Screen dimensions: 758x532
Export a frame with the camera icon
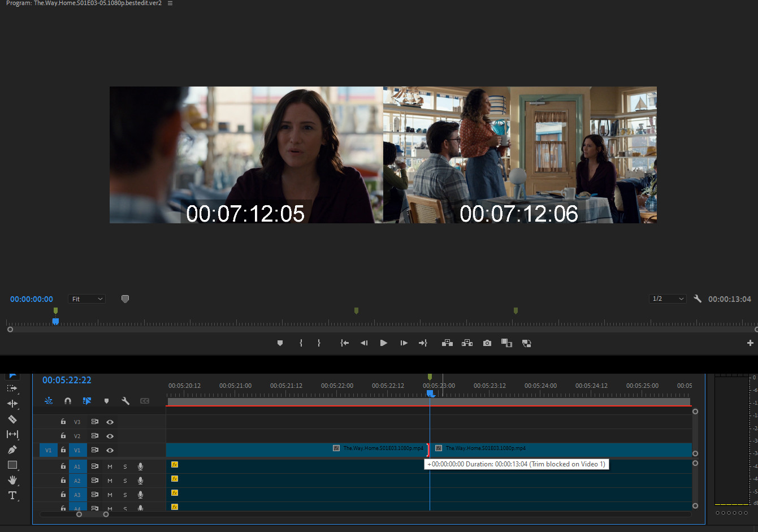tap(487, 343)
